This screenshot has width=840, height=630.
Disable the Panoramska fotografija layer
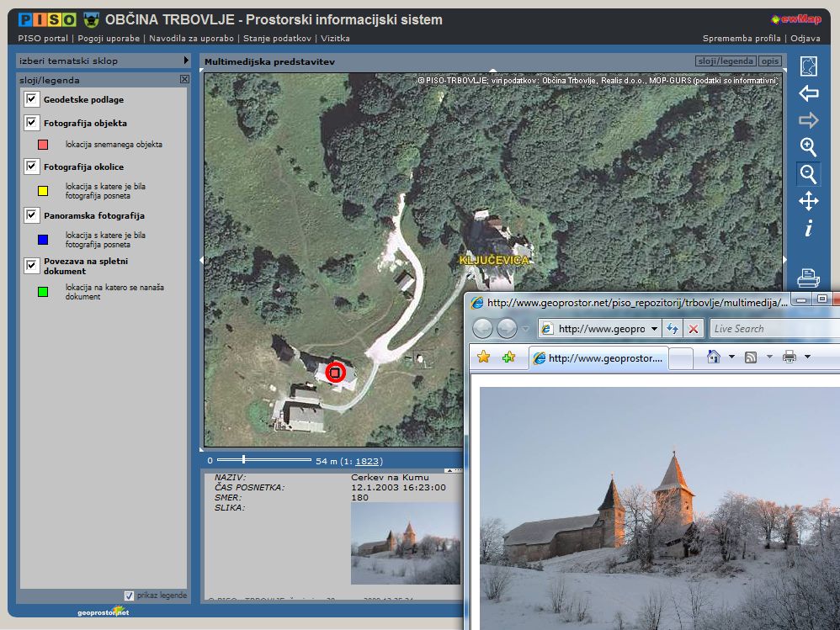pyautogui.click(x=32, y=216)
